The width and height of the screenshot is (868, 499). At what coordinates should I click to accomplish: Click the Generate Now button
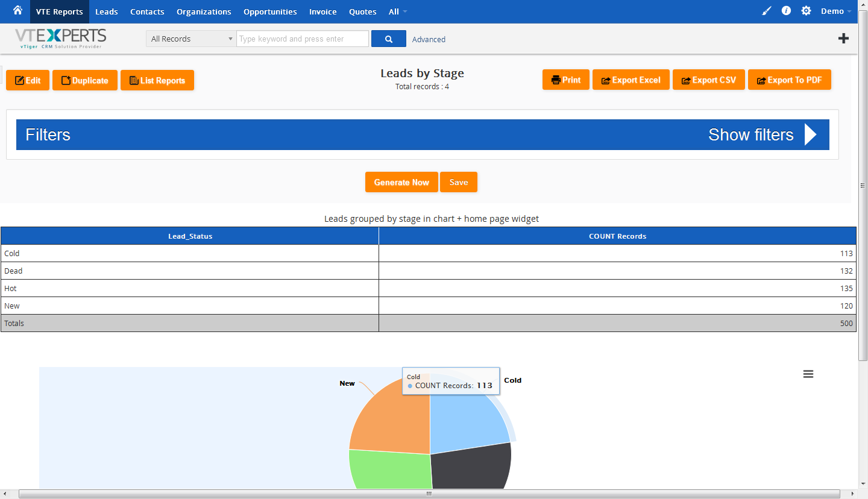401,182
